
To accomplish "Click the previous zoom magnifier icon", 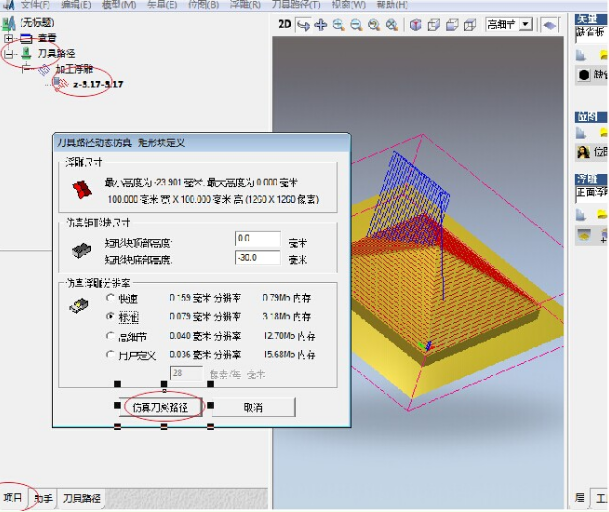I will pos(374,25).
